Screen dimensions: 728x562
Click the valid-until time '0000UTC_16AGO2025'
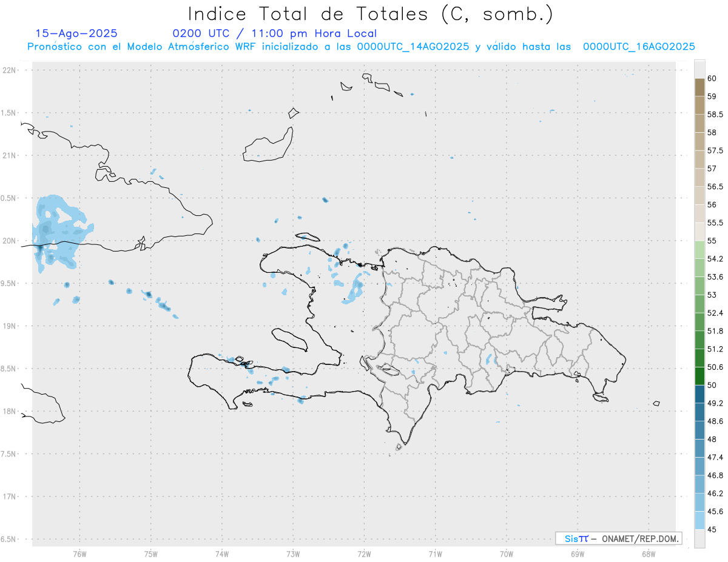pos(639,47)
